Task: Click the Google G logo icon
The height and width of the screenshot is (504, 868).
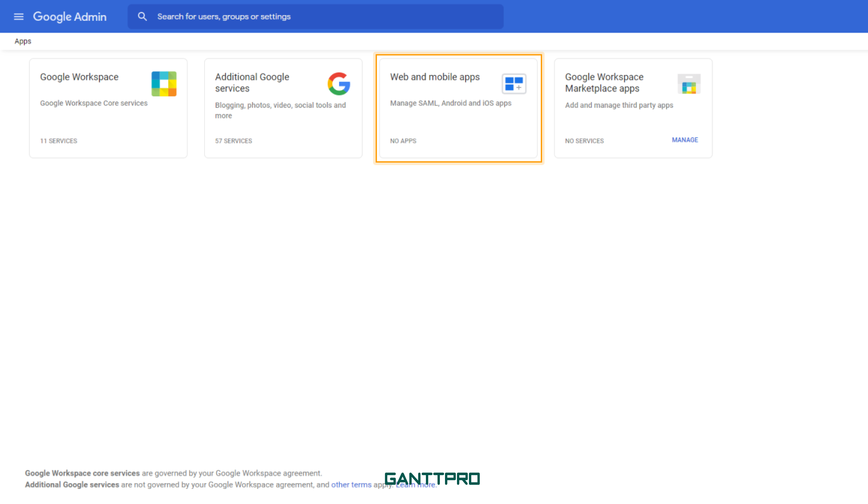Action: pyautogui.click(x=339, y=84)
